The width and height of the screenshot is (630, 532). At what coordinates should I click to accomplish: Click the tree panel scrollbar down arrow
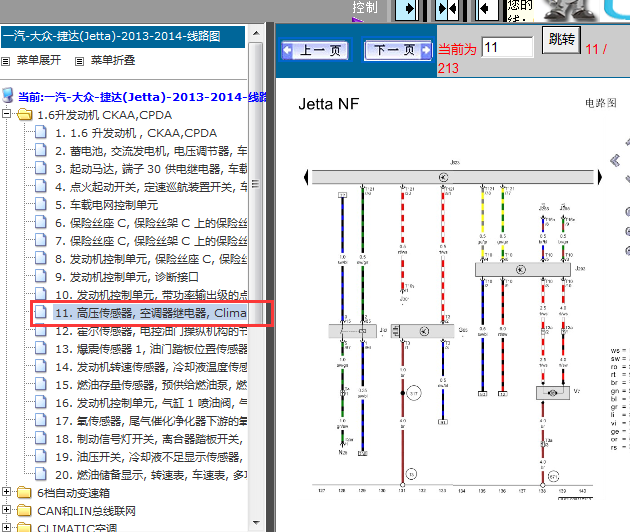[x=256, y=523]
